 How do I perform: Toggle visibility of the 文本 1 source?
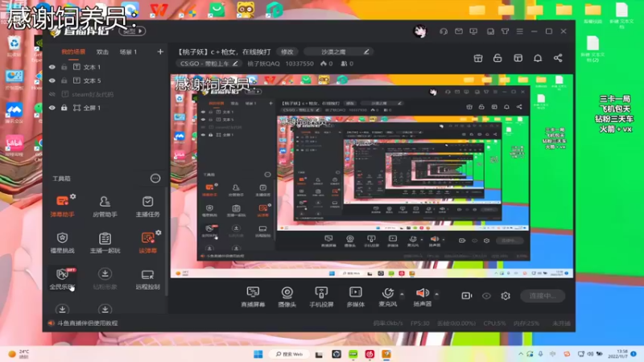click(x=52, y=67)
